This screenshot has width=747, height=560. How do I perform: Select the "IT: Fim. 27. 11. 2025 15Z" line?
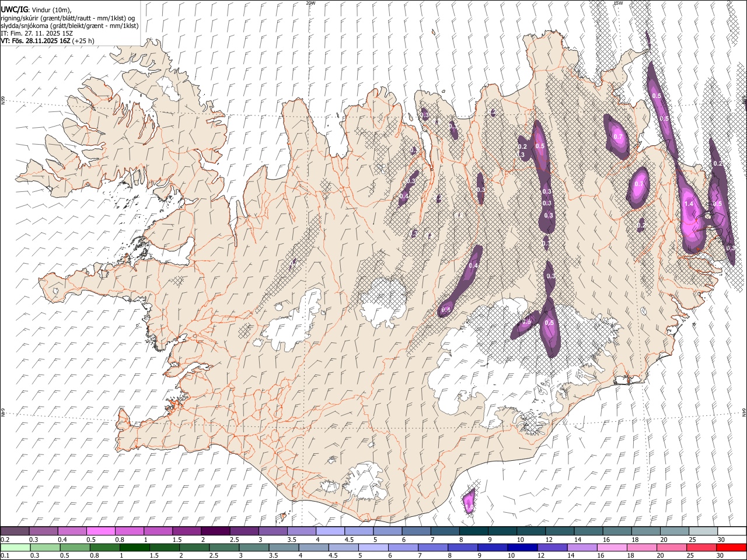[37, 33]
